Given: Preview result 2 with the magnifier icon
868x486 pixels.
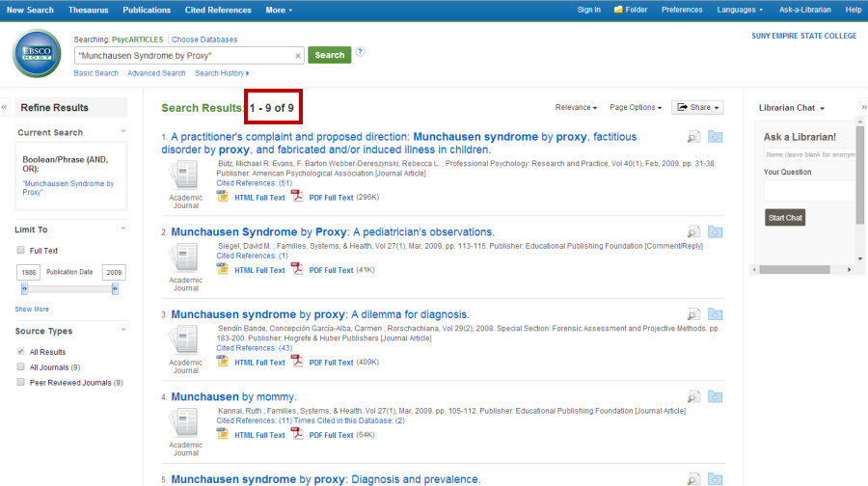Looking at the screenshot, I should pyautogui.click(x=693, y=232).
